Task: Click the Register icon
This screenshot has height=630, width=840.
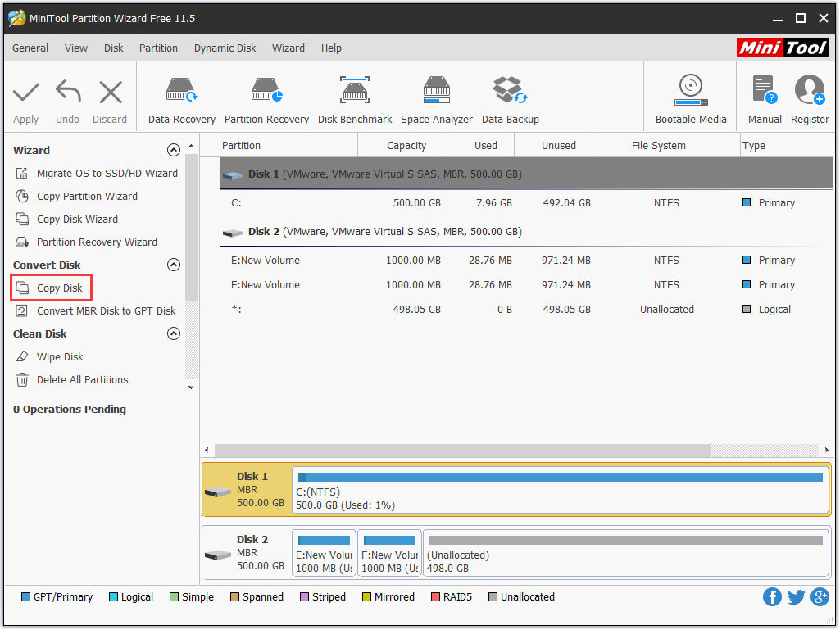Action: click(809, 97)
